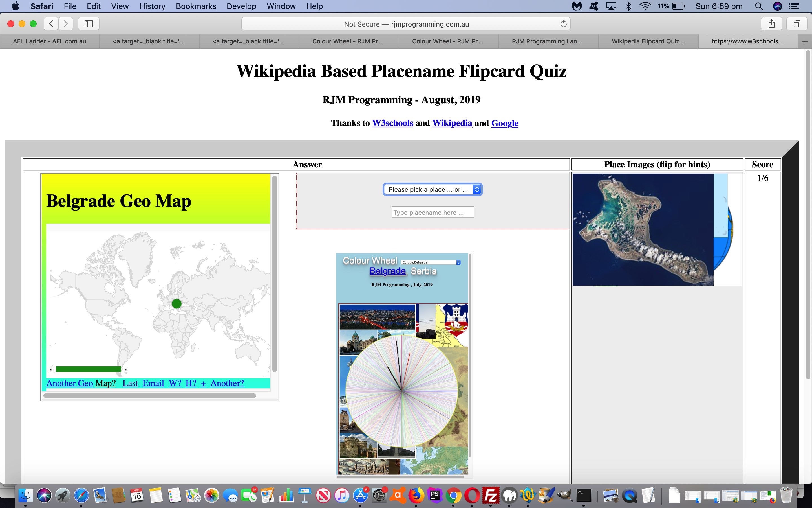Follow the W3schools link
The height and width of the screenshot is (508, 812).
(x=392, y=123)
